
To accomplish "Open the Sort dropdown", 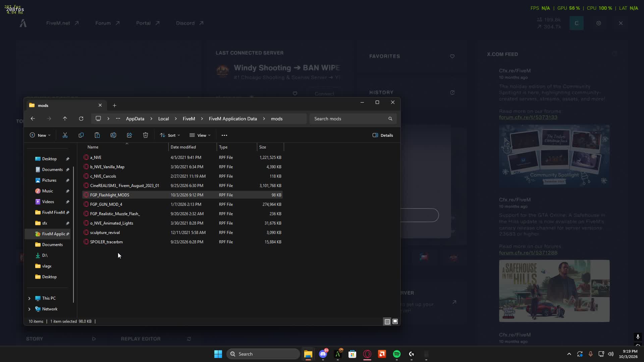I will tap(170, 135).
